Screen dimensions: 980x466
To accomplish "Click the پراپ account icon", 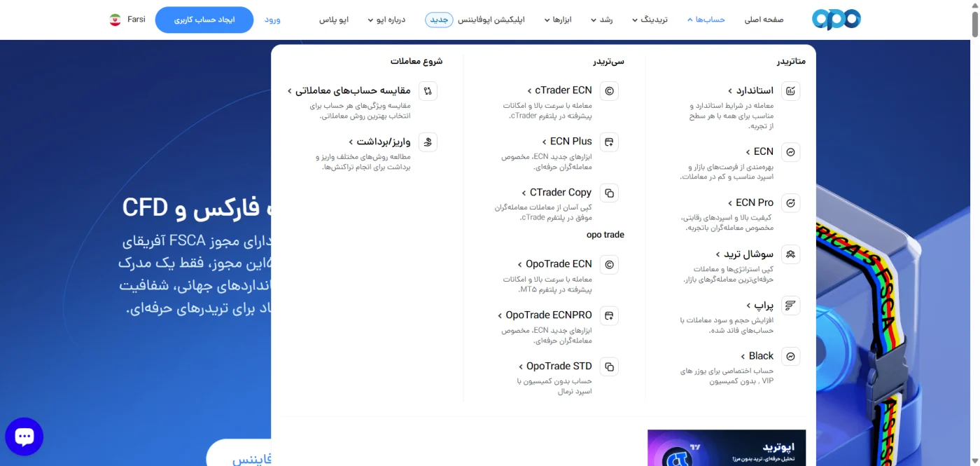I will [790, 306].
